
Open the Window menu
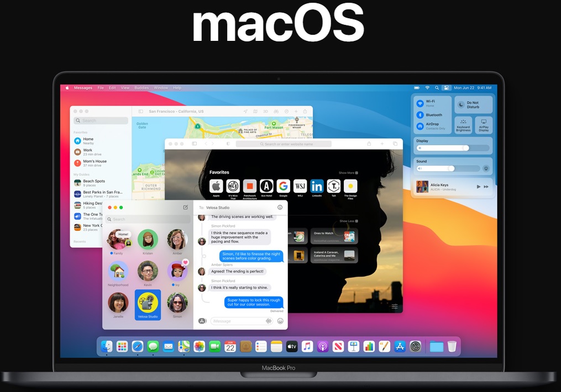pos(161,88)
